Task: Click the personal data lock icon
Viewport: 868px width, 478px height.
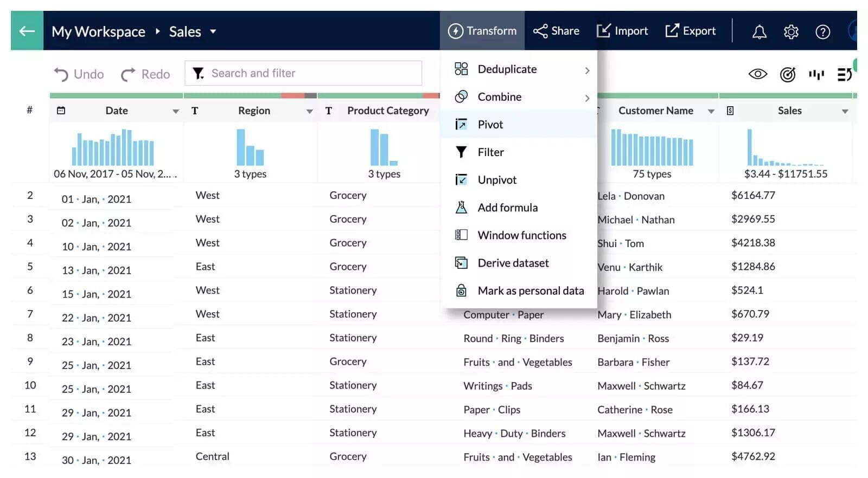Action: pos(461,290)
